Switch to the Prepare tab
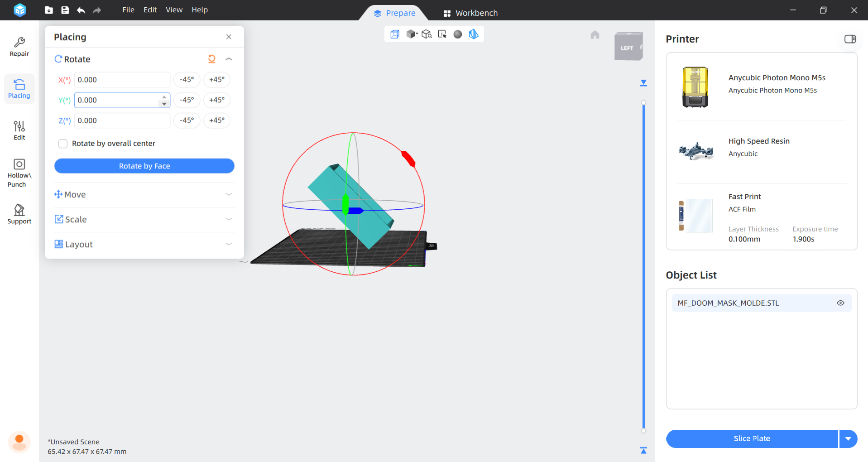Screen dimensions: 868x462 394,13
